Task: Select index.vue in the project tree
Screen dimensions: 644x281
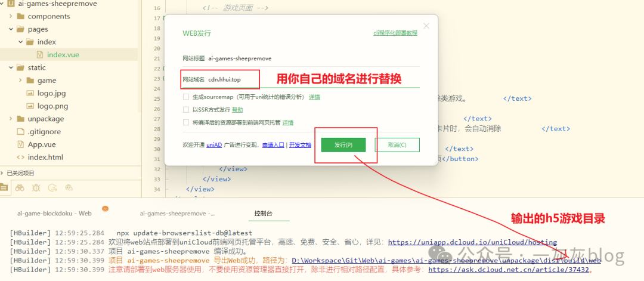Action: pos(63,55)
